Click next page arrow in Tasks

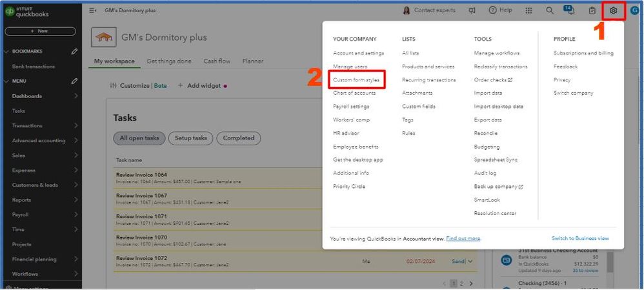click(x=470, y=284)
